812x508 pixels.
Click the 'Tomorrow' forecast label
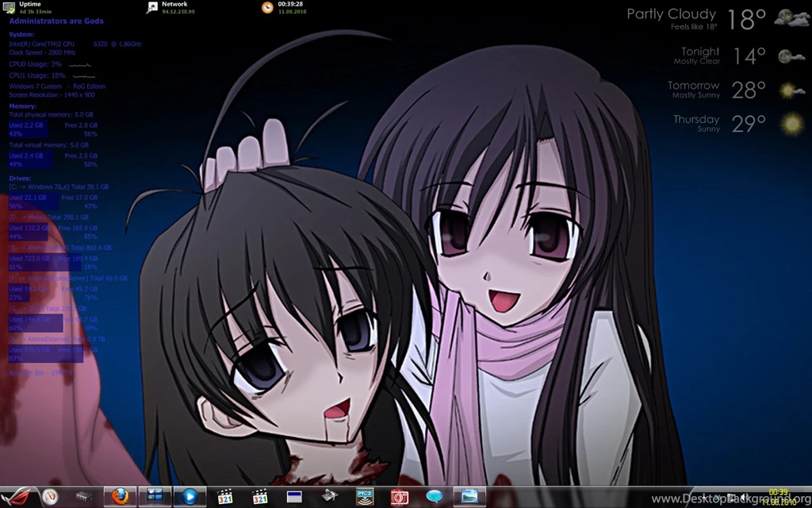coord(693,86)
